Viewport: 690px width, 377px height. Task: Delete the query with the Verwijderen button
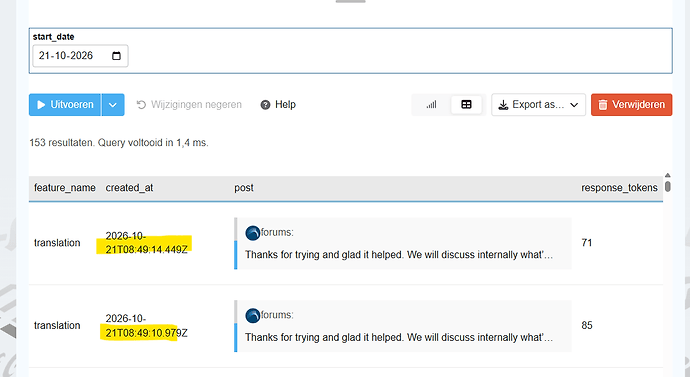[x=631, y=105]
